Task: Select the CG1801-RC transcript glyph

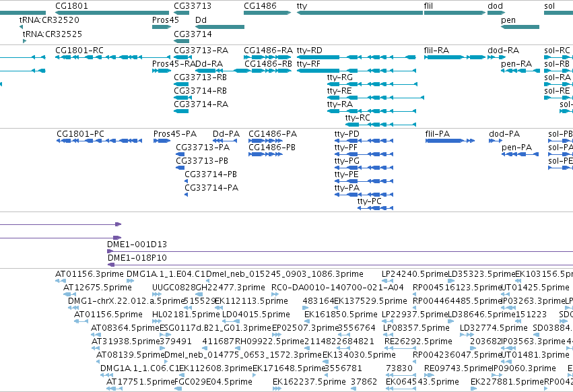Action: coord(112,57)
